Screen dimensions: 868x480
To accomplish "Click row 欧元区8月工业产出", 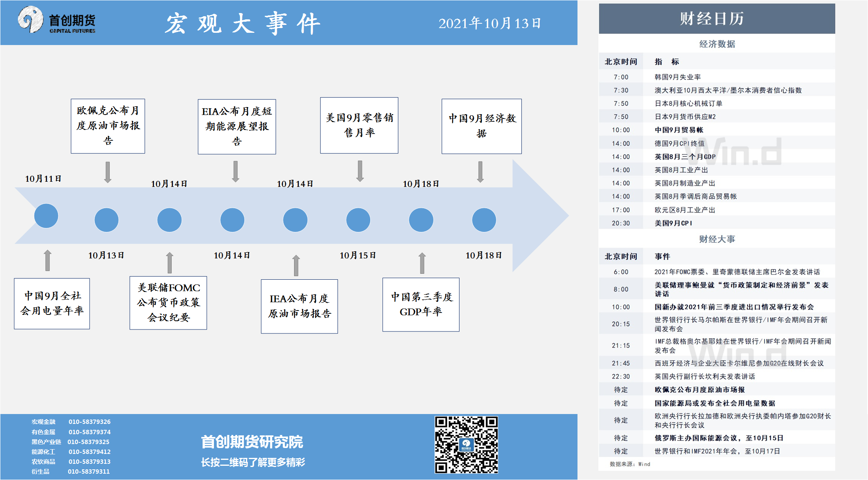I will click(x=717, y=210).
